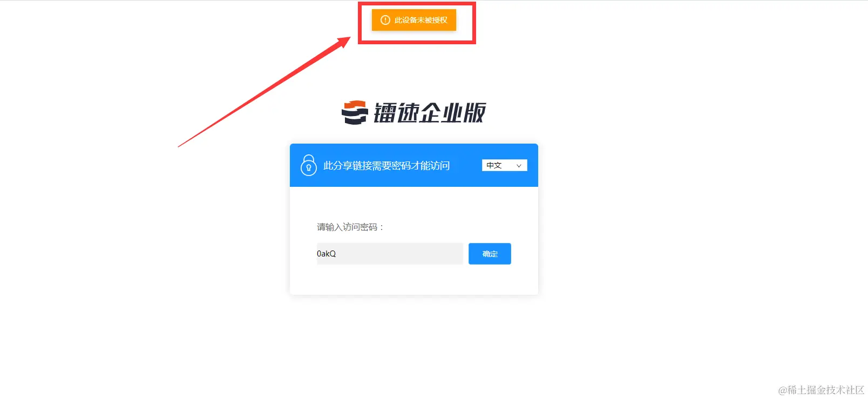Viewport: 868px width, 399px height.
Task: Click the 0akQ text inside the password box
Action: [x=326, y=254]
